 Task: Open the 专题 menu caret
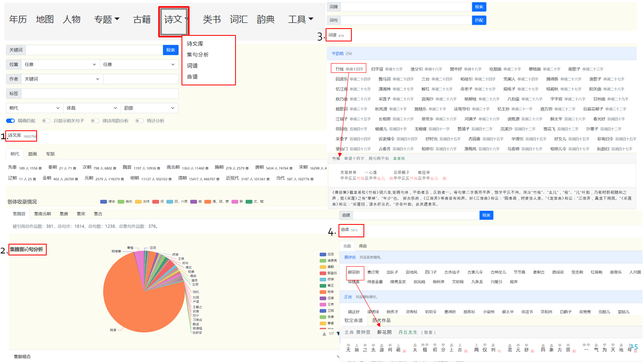click(117, 19)
